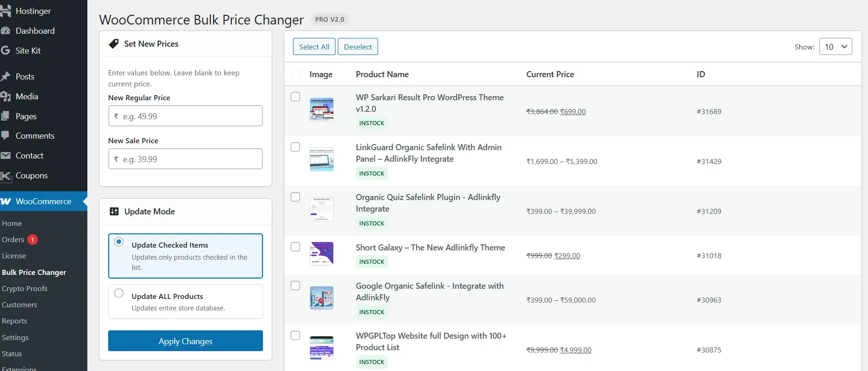Select the Update Checked Items radio button
This screenshot has width=868, height=371.
click(x=119, y=242)
